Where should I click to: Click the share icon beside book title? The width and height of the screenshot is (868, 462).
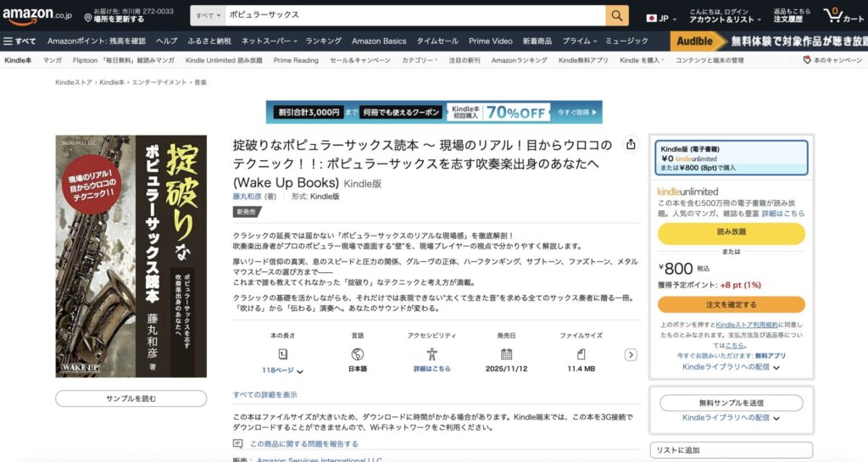[x=631, y=145]
